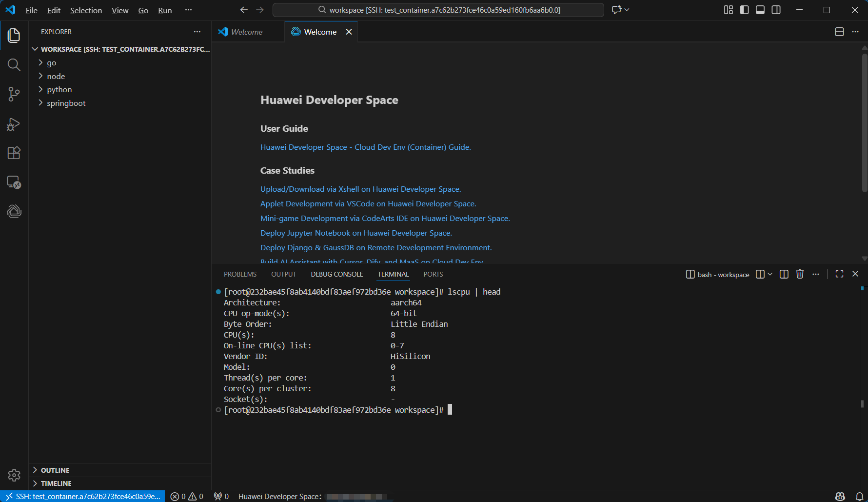Open the Selection menu
The width and height of the screenshot is (868, 502).
pyautogui.click(x=86, y=10)
